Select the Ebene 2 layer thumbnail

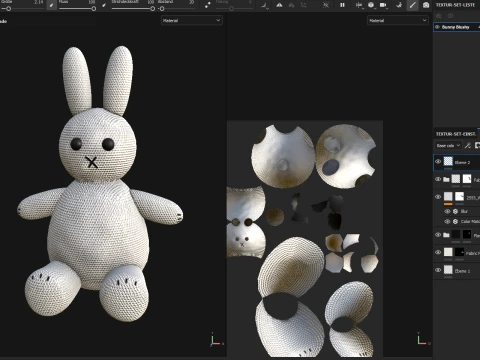448,162
